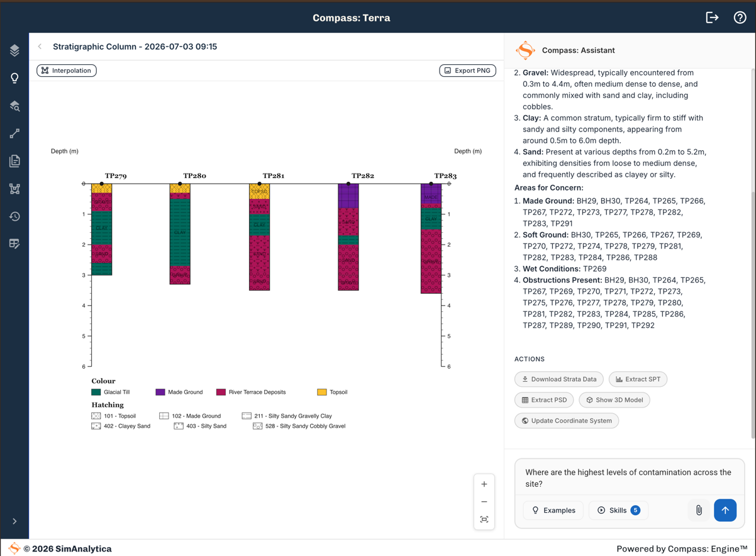
Task: Select the TP279 column label
Action: pos(116,176)
